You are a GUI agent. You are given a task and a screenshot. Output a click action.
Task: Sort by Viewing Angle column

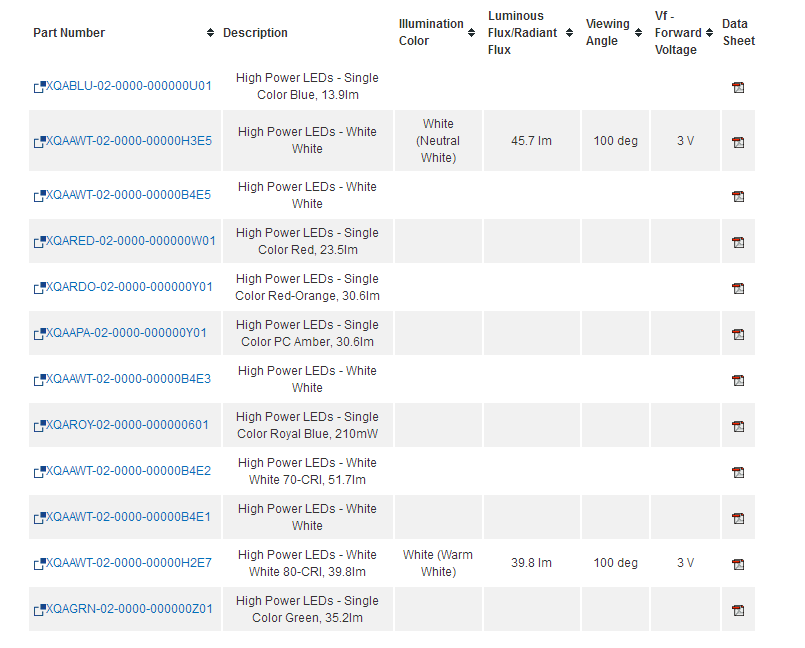point(638,33)
